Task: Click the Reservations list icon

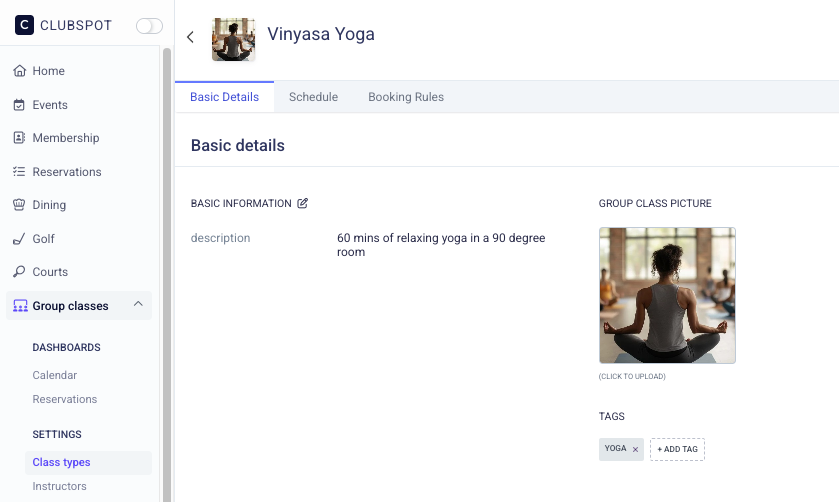Action: click(19, 172)
